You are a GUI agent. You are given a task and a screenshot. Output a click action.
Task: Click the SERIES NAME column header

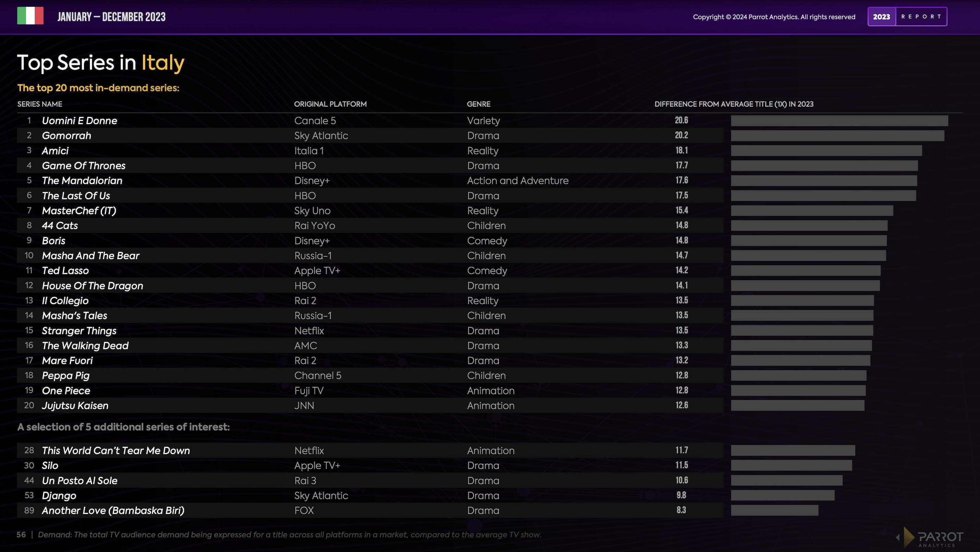39,104
